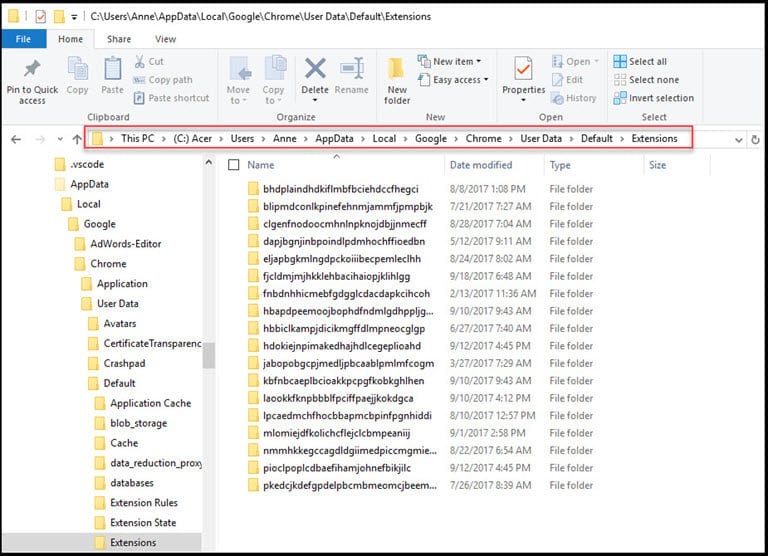The image size is (768, 556).
Task: Select Crashpad in the folder tree
Action: coord(124,363)
